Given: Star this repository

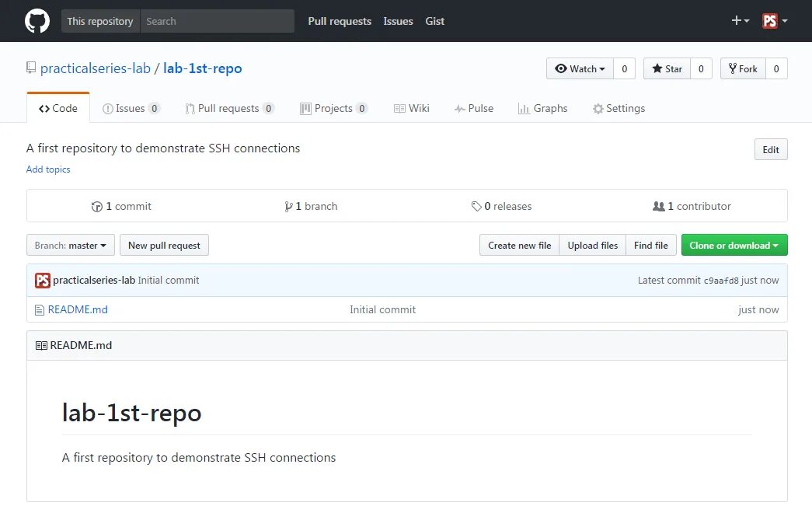Looking at the screenshot, I should tap(667, 69).
